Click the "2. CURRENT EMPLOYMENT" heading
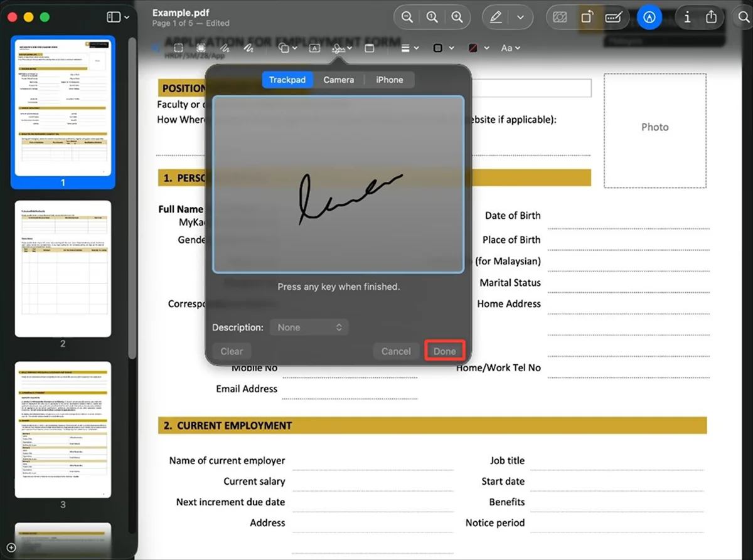Screen dimensions: 753x560 pyautogui.click(x=228, y=425)
